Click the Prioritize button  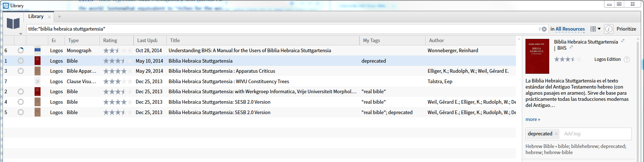coord(626,29)
